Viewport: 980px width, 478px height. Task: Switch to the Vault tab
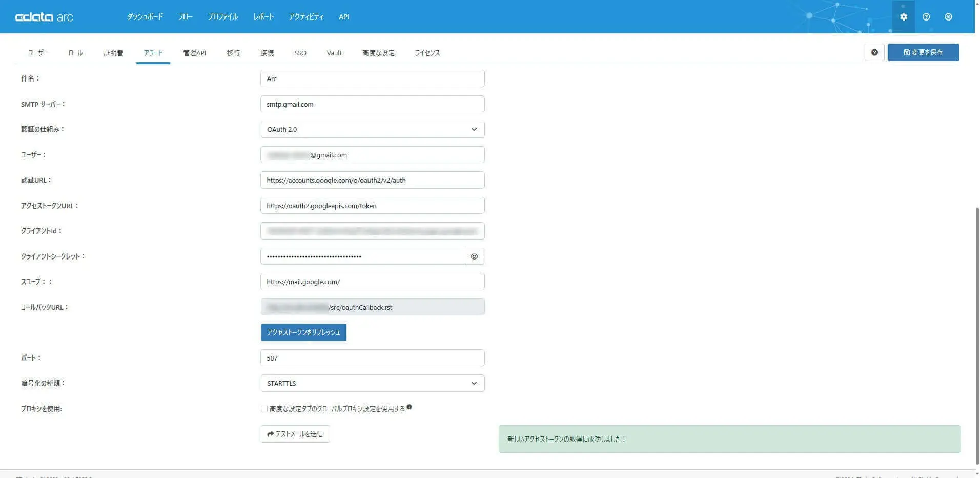[x=334, y=53]
